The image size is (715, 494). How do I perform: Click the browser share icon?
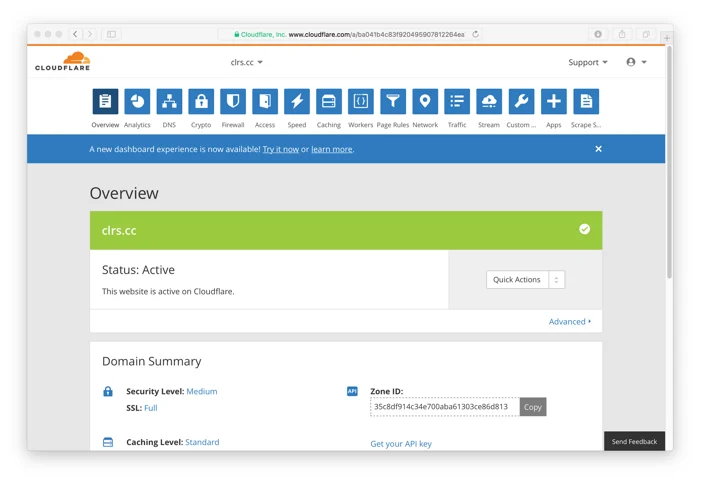click(622, 34)
